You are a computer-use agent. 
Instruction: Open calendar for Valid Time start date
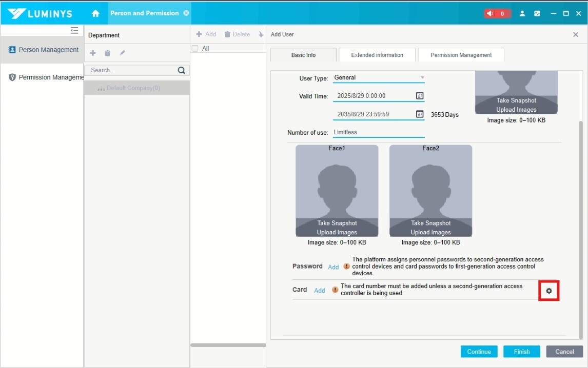tap(419, 96)
